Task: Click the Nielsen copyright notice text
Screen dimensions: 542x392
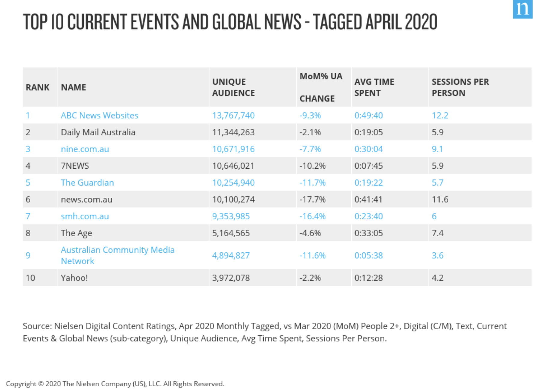Action: click(x=115, y=384)
